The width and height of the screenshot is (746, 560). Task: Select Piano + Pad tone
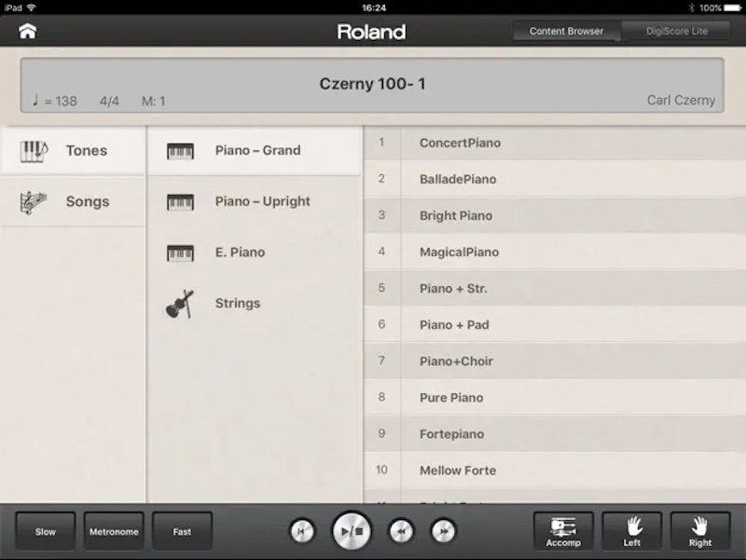(x=555, y=324)
